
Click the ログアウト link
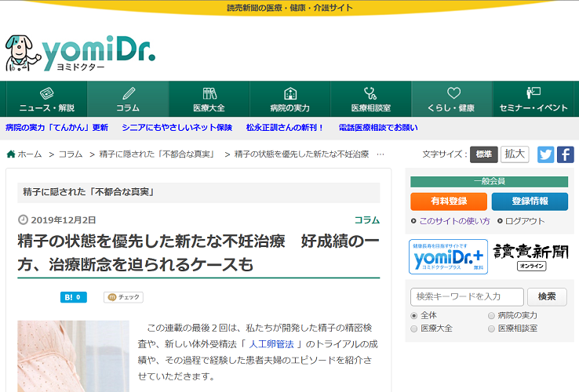tap(525, 221)
